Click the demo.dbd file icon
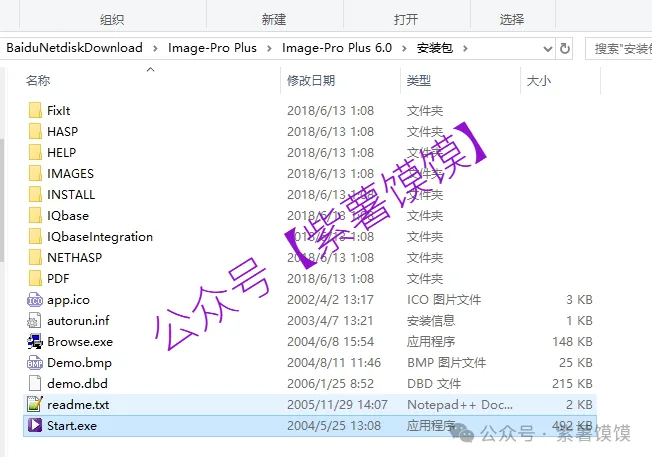Viewport: 652px width, 460px height. (34, 384)
